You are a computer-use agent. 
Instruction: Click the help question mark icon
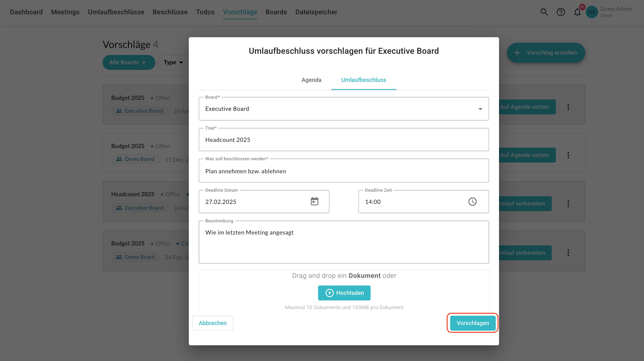(561, 12)
